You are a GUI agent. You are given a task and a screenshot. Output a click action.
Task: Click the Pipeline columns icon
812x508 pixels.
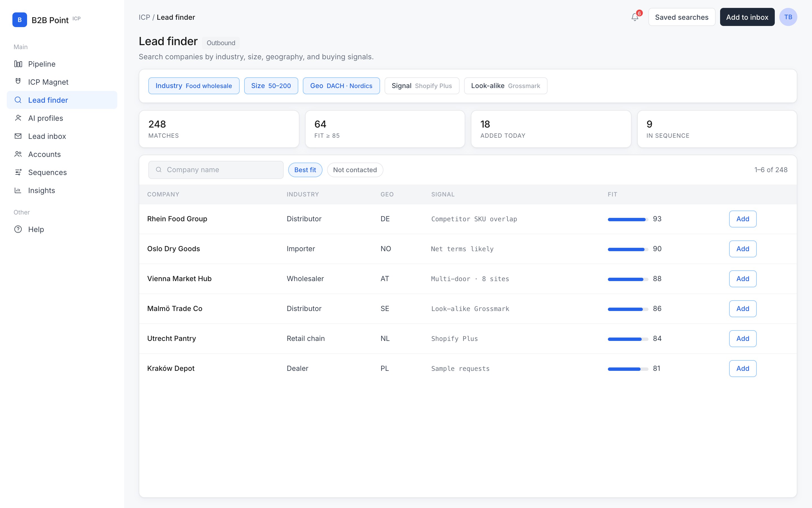18,64
